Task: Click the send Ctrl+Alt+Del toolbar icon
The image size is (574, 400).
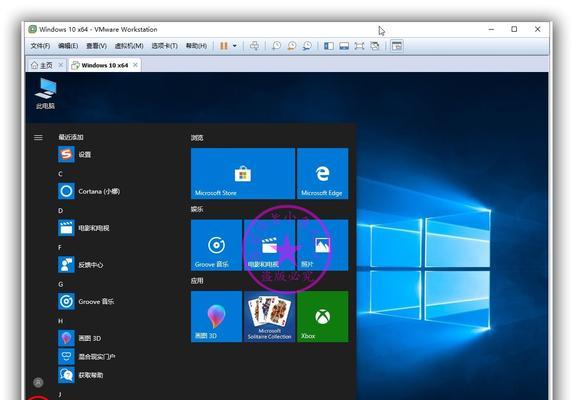Action: (x=254, y=46)
